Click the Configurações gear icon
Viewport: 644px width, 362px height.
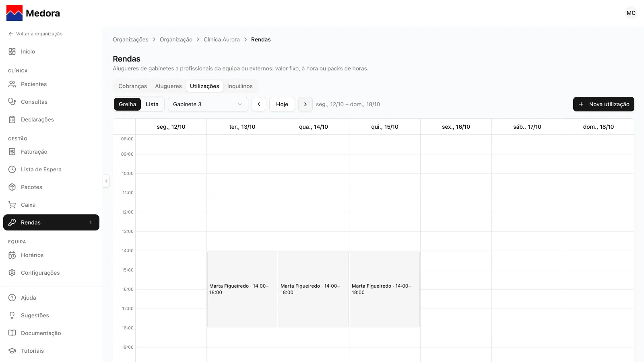(x=12, y=273)
